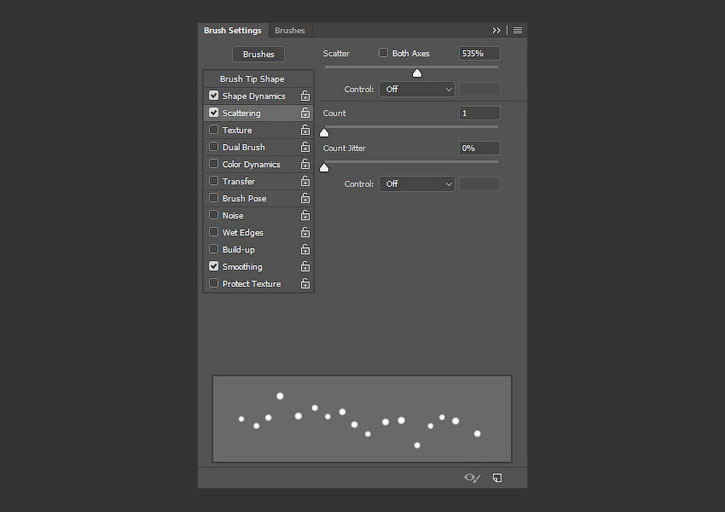Enable the Both Axes checkbox
Viewport: 725px width, 512px height.
click(x=383, y=53)
